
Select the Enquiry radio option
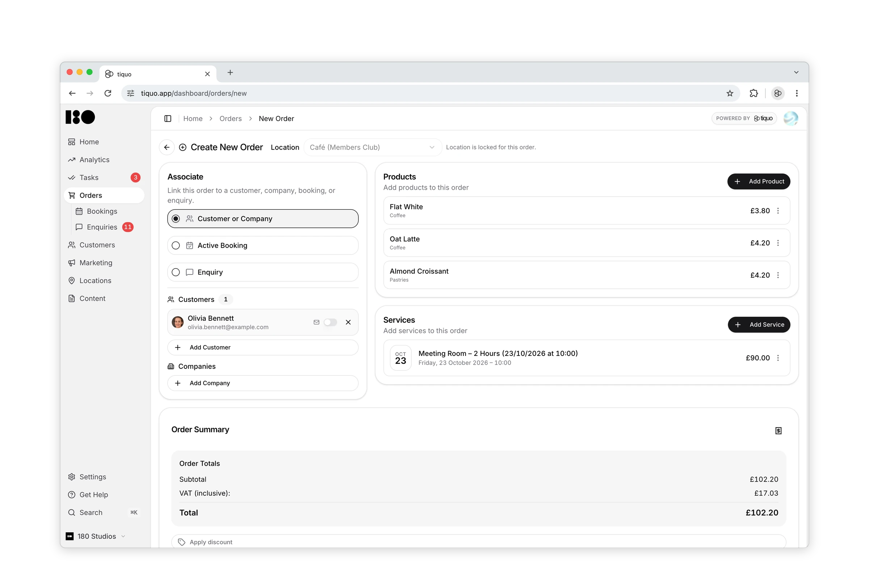click(x=263, y=272)
